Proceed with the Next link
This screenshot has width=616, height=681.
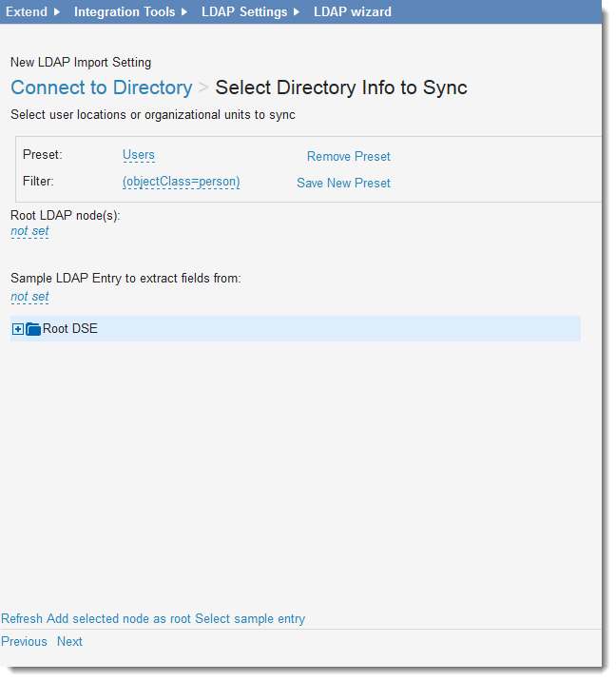[x=69, y=641]
